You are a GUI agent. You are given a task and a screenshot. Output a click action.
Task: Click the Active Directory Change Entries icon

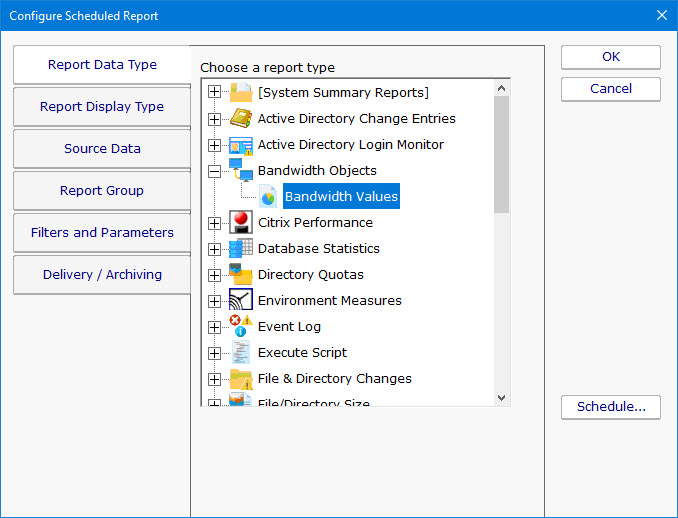[241, 119]
